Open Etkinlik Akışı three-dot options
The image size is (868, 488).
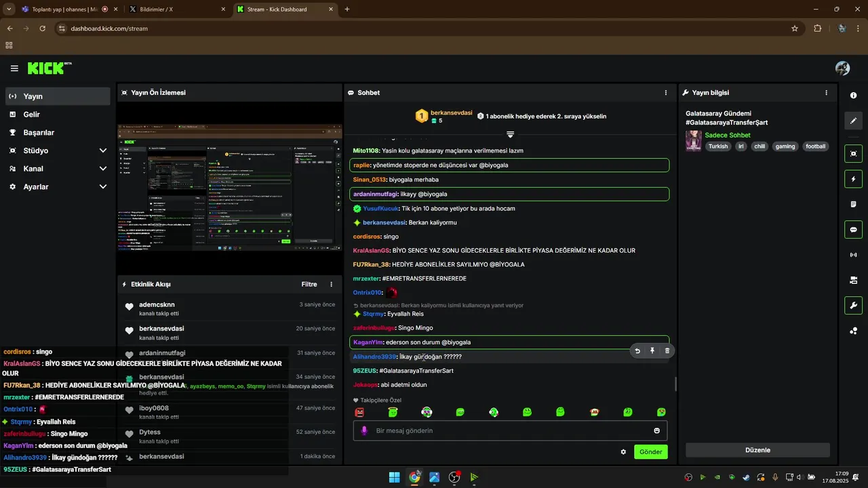(x=331, y=285)
